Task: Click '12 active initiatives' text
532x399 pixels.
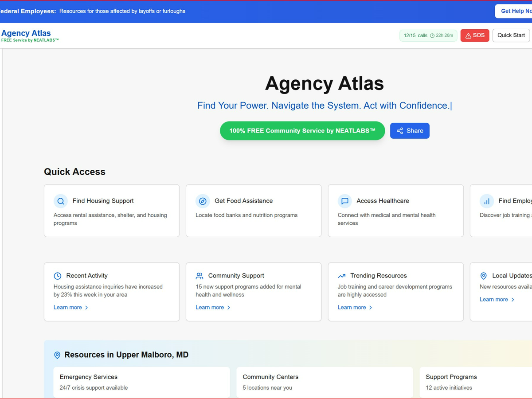Action: point(449,388)
